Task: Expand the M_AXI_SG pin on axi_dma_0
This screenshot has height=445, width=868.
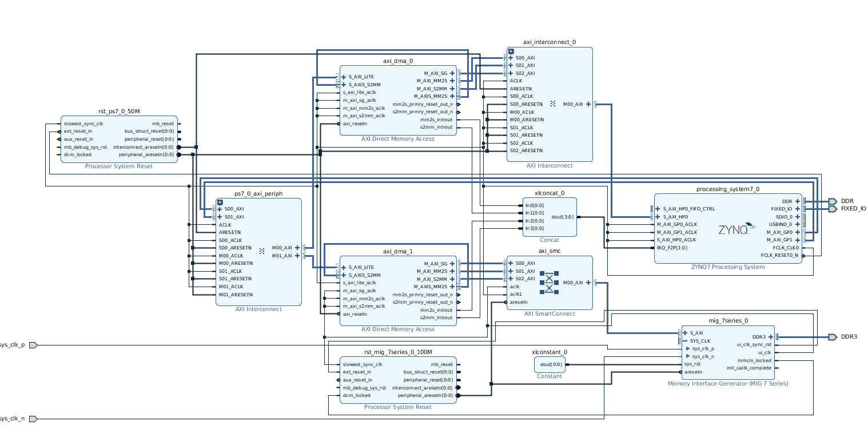Action: (452, 73)
